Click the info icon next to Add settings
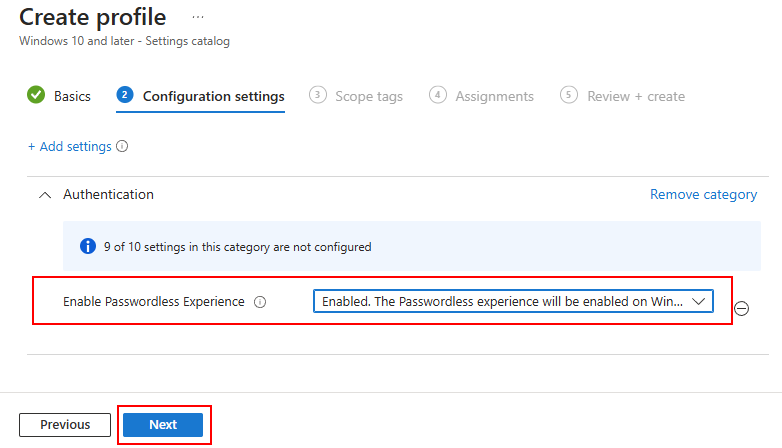 pos(122,146)
